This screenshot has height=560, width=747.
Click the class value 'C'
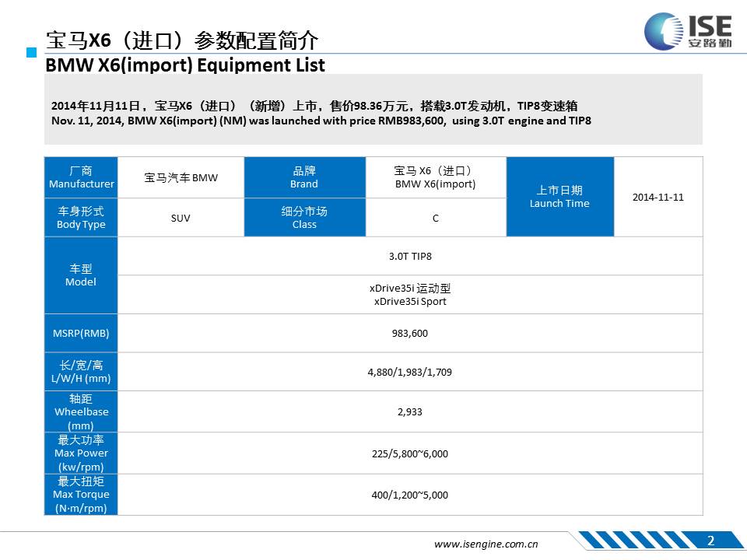pos(436,218)
